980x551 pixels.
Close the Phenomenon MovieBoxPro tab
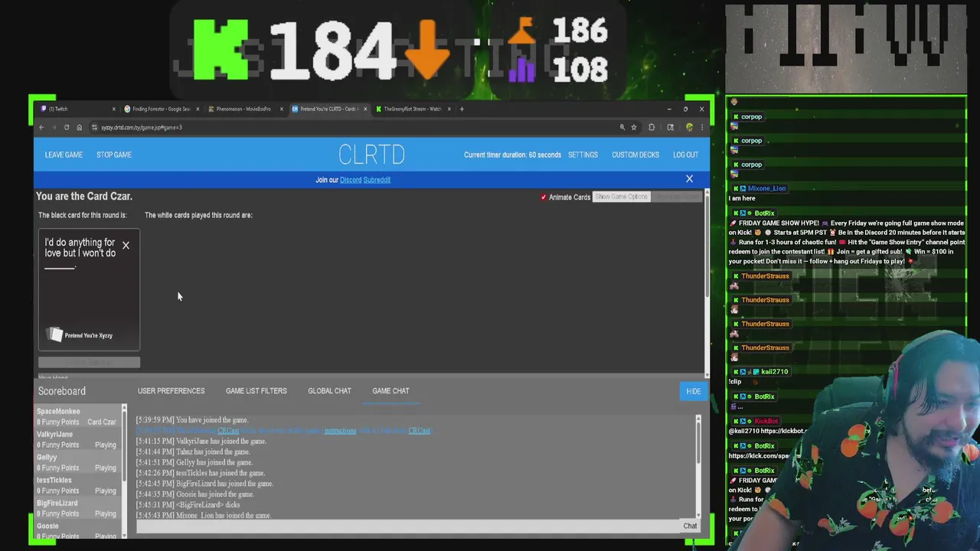point(281,109)
